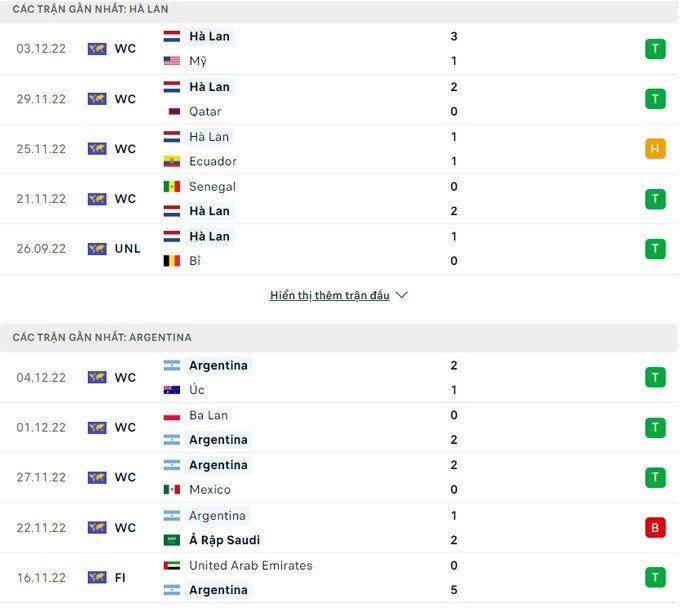The width and height of the screenshot is (680, 610).
Task: Click the Saudi Arabia flag icon
Action: tap(171, 540)
